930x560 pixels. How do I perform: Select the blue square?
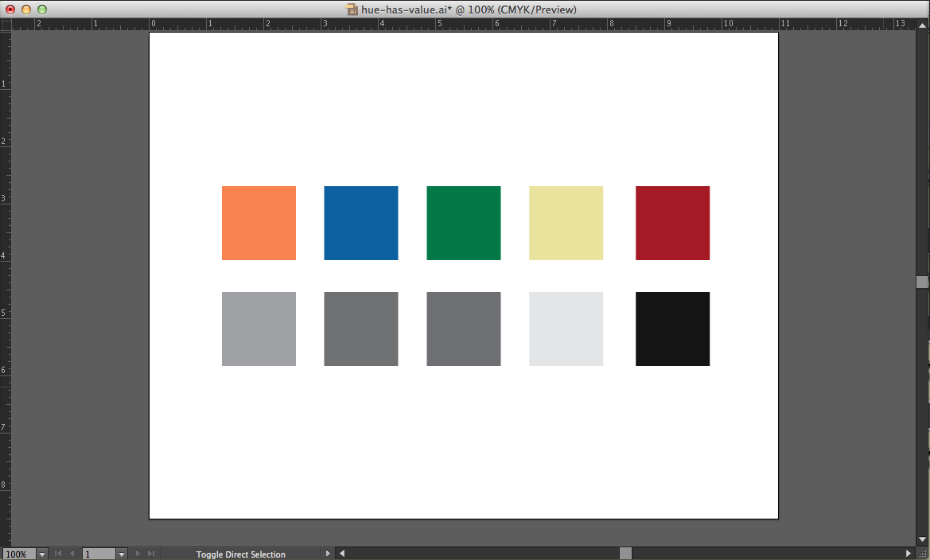tap(360, 223)
